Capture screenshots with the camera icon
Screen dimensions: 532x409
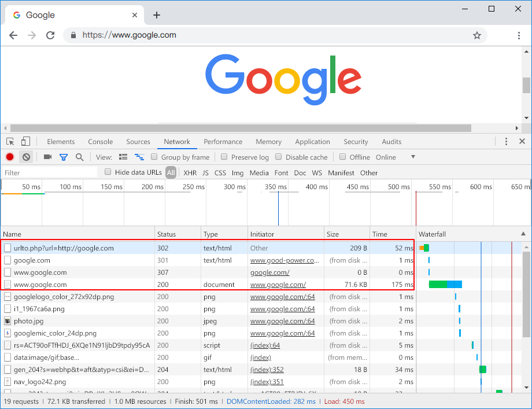[x=47, y=157]
